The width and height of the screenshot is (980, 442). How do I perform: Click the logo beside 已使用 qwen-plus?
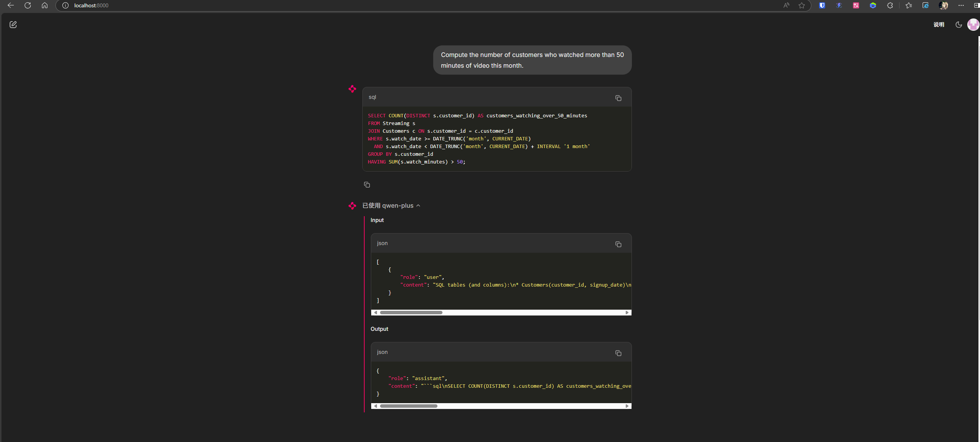click(x=352, y=206)
